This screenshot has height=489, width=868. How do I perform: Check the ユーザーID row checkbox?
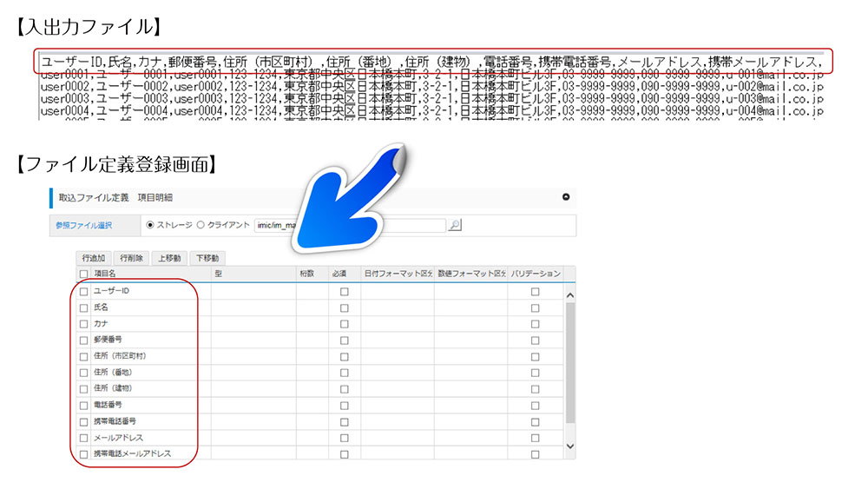(x=83, y=291)
